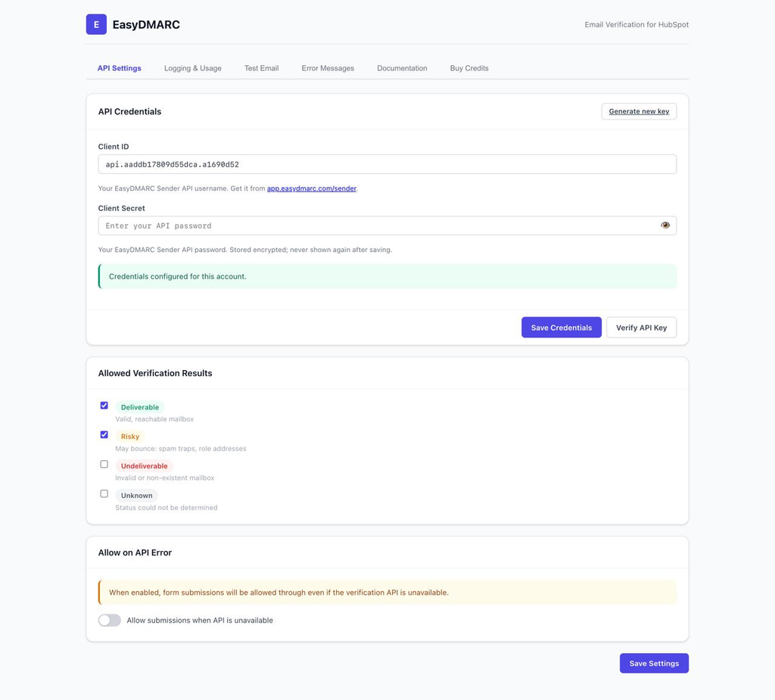Image resolution: width=775 pixels, height=700 pixels.
Task: Select the API Settings tab
Action: tap(119, 68)
